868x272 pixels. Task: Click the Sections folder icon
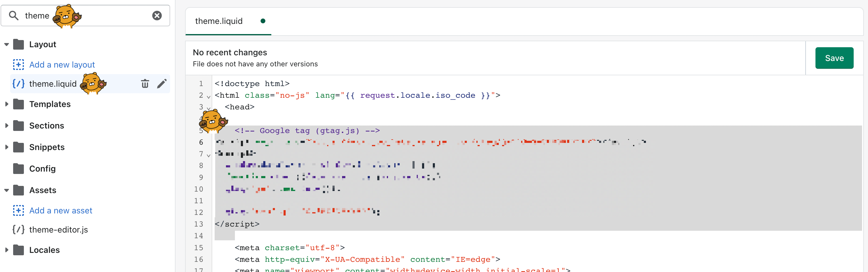19,126
